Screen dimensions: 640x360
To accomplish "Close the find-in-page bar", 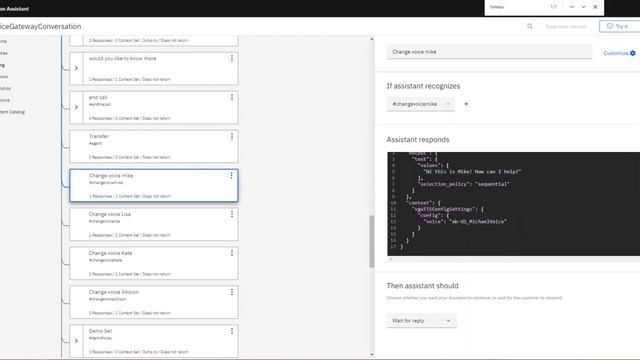I will tap(595, 7).
